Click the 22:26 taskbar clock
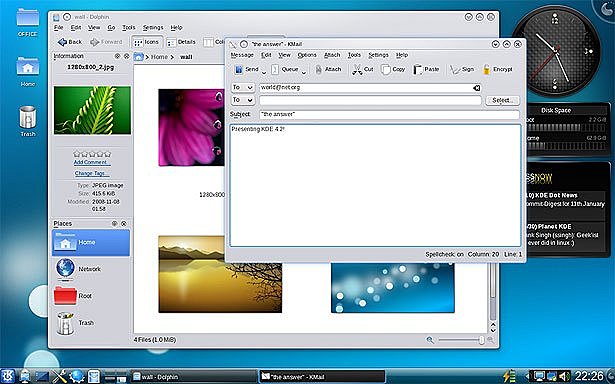This screenshot has height=384, width=615. pyautogui.click(x=589, y=376)
